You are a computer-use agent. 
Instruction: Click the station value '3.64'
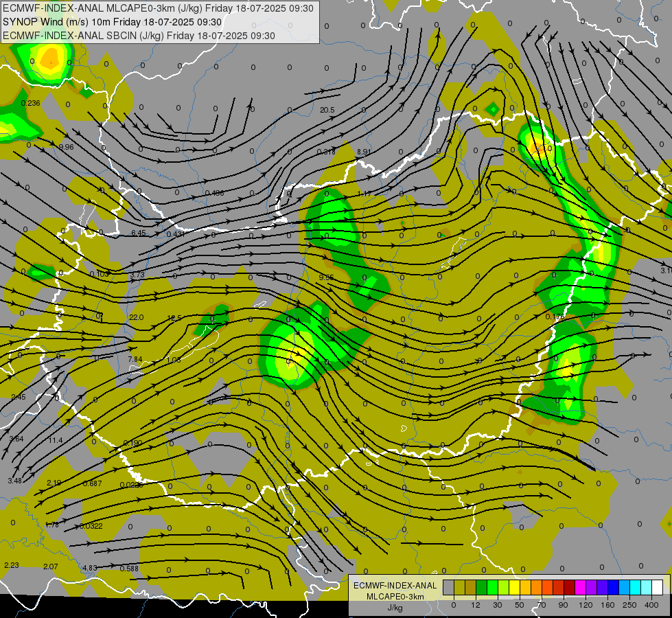16,439
